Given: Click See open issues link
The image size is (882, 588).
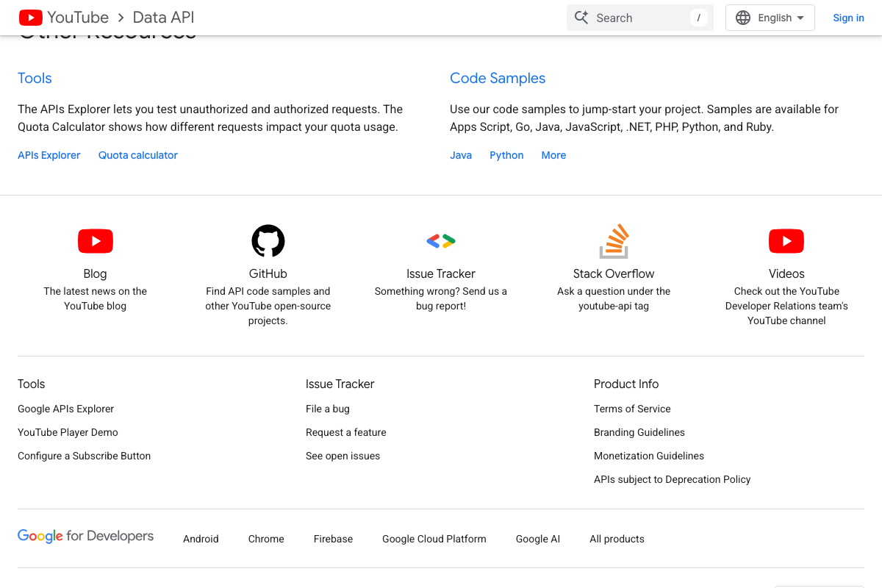Looking at the screenshot, I should tap(343, 456).
